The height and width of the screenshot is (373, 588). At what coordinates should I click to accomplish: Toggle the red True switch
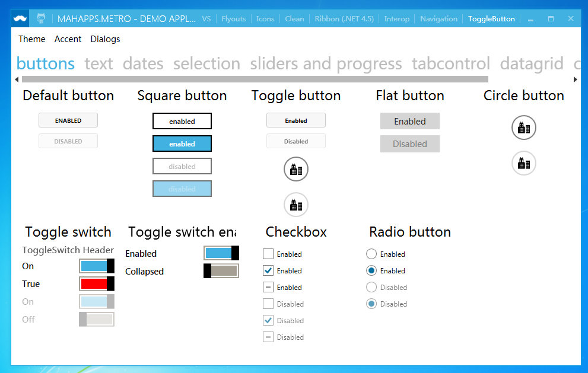coord(97,284)
